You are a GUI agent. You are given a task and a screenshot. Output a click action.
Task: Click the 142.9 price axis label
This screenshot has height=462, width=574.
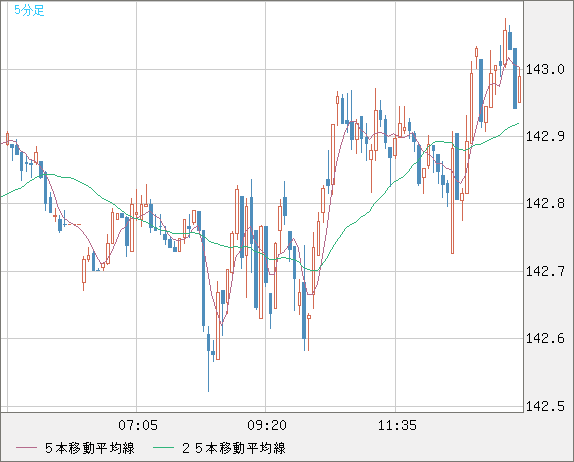(x=545, y=136)
